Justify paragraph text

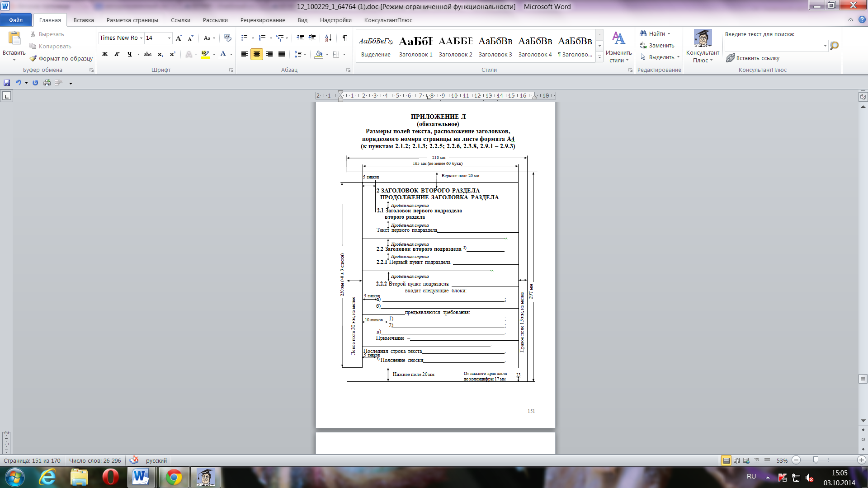pyautogui.click(x=282, y=54)
